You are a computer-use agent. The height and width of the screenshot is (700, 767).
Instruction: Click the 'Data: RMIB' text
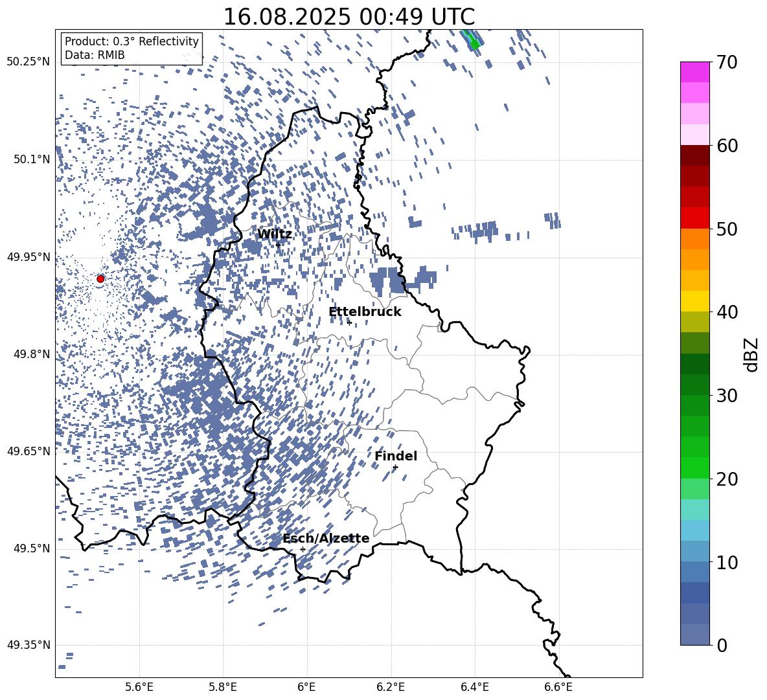click(95, 55)
